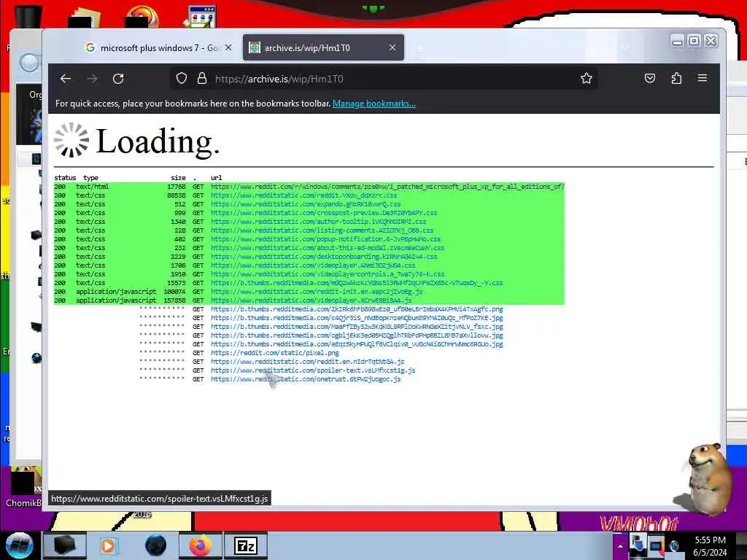Image resolution: width=747 pixels, height=560 pixels.
Task: Open listing-comments css link
Action: (x=322, y=230)
